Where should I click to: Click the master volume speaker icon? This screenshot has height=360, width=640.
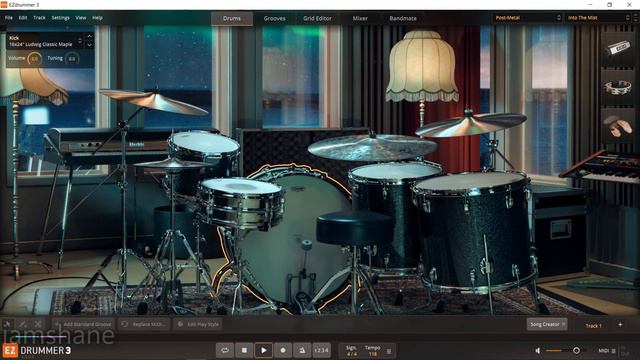(x=538, y=350)
